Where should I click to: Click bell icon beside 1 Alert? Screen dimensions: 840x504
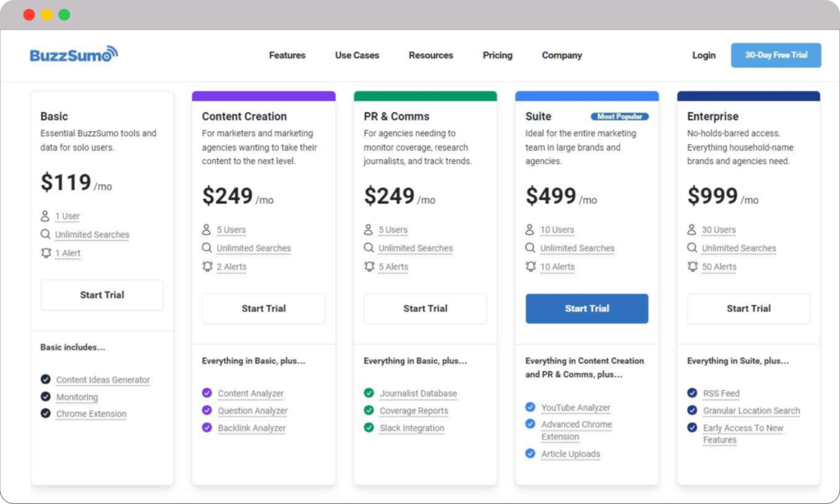(x=46, y=252)
